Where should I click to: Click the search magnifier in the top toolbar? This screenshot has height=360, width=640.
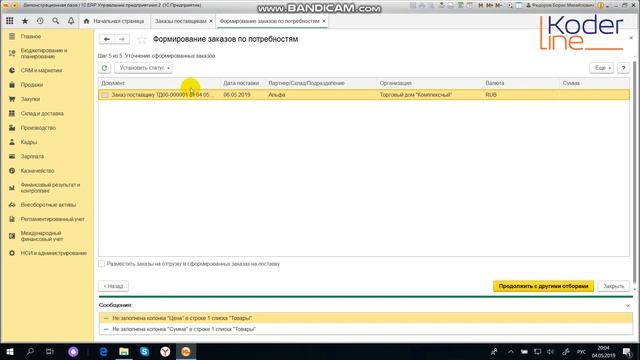coord(56,21)
